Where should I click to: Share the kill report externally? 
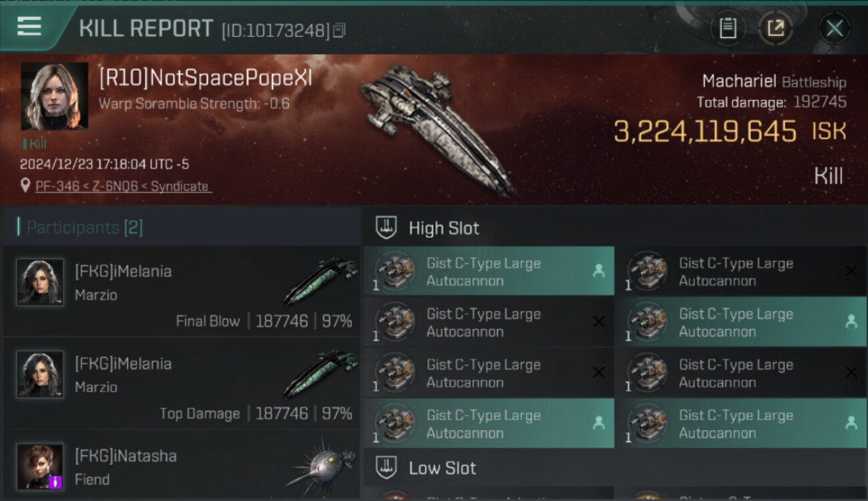tap(775, 29)
